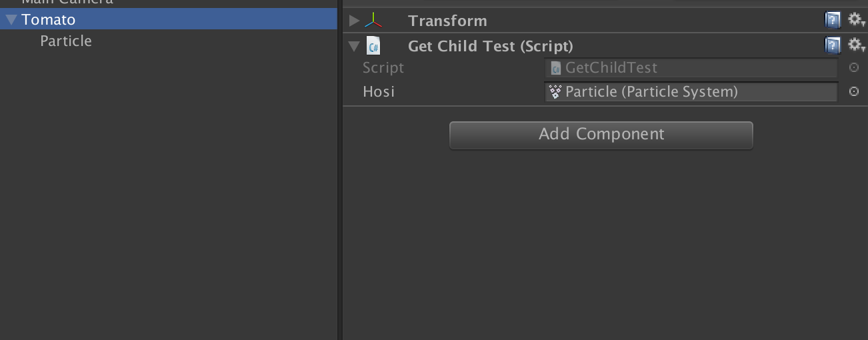Collapse the Get Child Test script foldout
Screen dimensions: 868x340
(354, 46)
